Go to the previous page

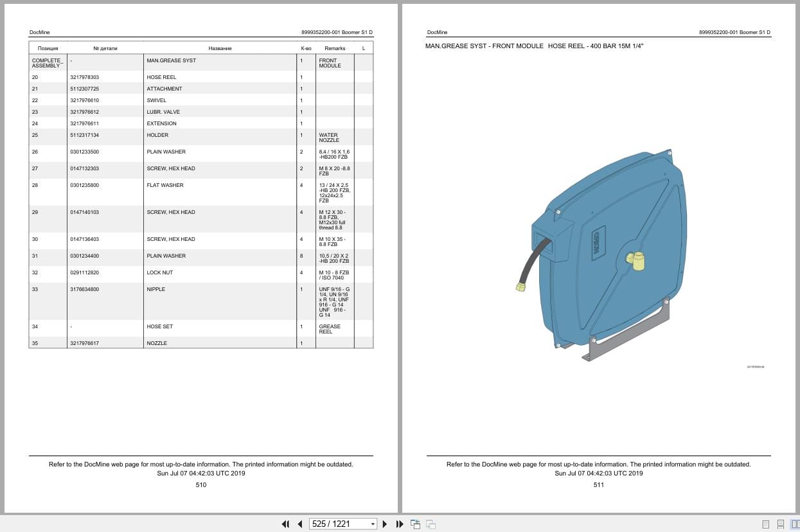(x=299, y=524)
